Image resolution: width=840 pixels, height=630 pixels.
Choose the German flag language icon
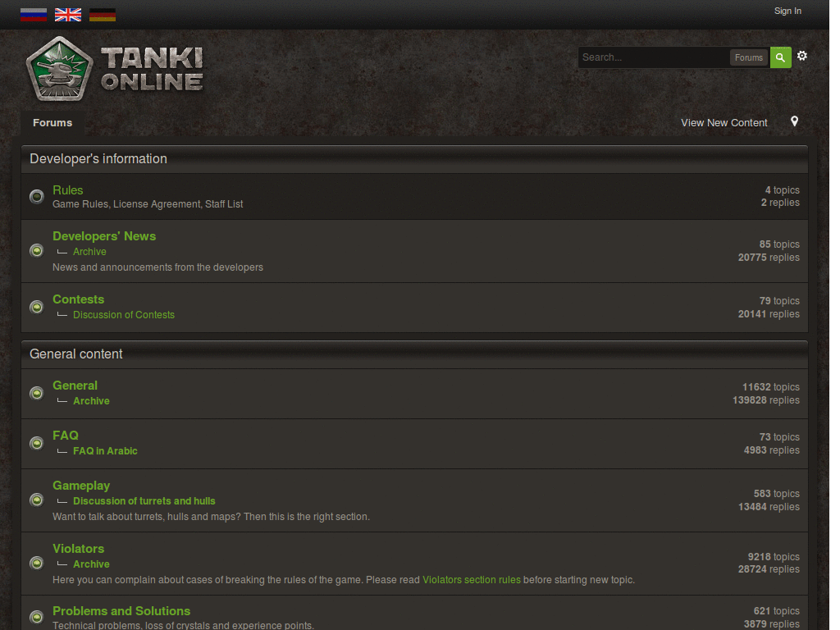click(102, 14)
